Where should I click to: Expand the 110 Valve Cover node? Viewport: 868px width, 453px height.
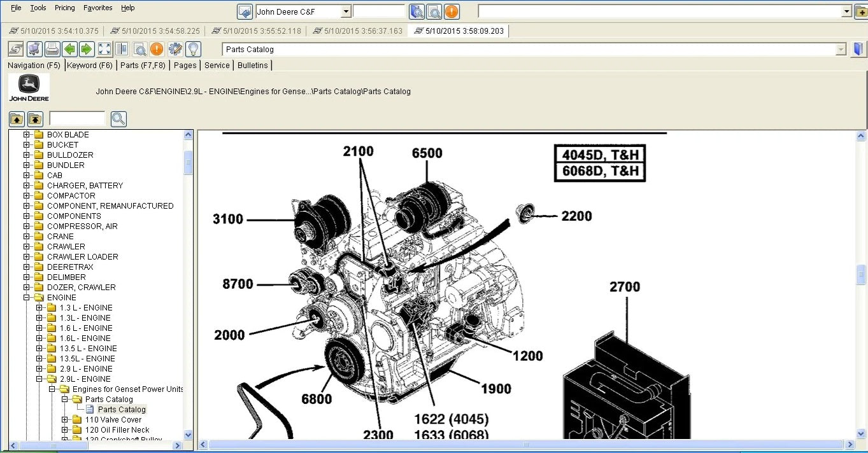coord(65,420)
